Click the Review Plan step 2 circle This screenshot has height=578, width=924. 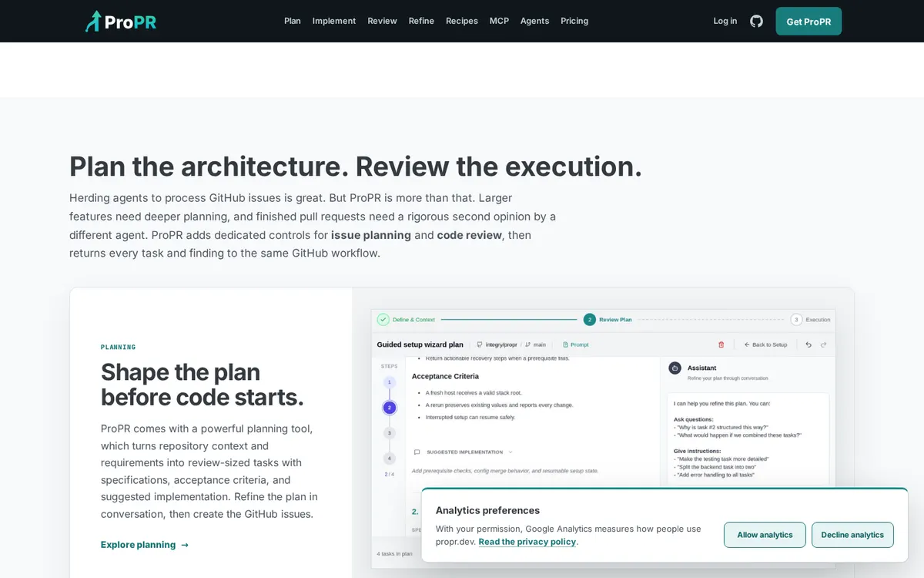point(590,319)
